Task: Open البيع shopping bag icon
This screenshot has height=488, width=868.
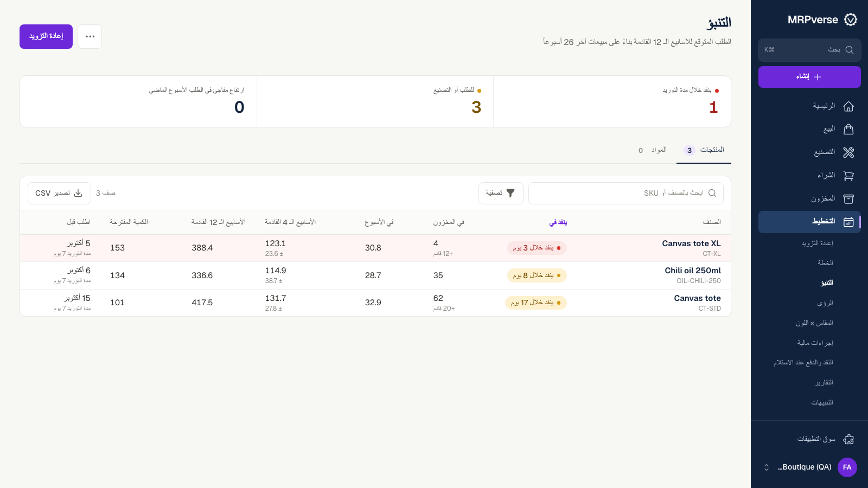Action: pyautogui.click(x=848, y=129)
